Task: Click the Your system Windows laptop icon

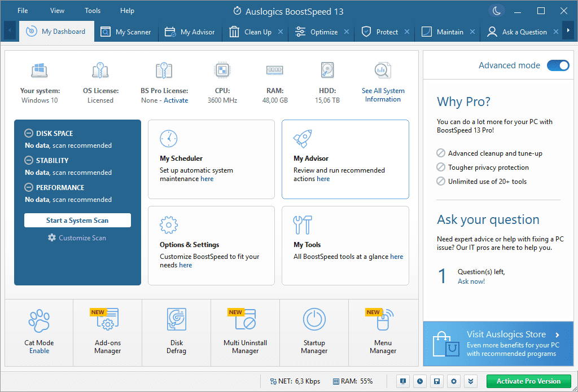Action: (40, 71)
